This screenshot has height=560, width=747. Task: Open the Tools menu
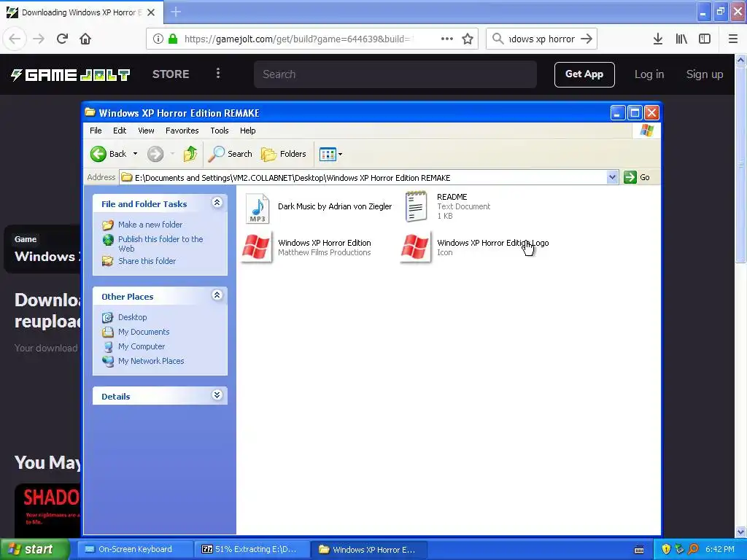(219, 131)
